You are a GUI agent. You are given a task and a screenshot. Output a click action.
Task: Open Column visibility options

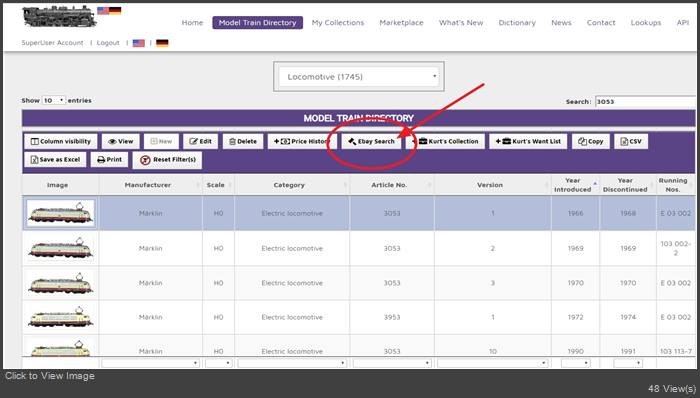click(x=61, y=141)
